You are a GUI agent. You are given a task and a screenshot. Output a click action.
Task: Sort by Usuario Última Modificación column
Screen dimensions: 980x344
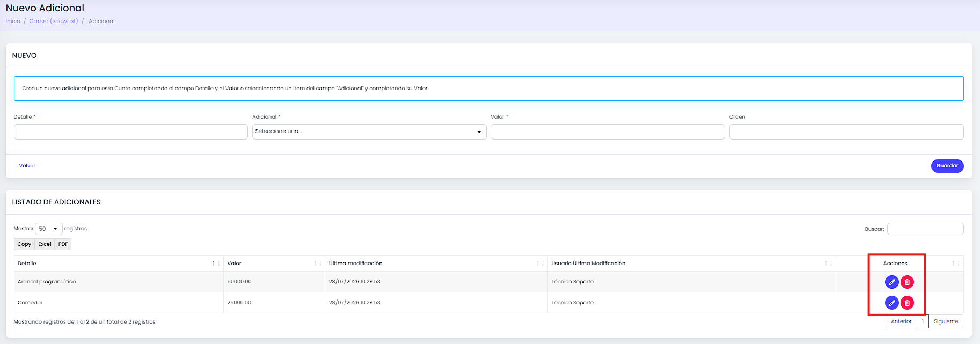click(691, 264)
